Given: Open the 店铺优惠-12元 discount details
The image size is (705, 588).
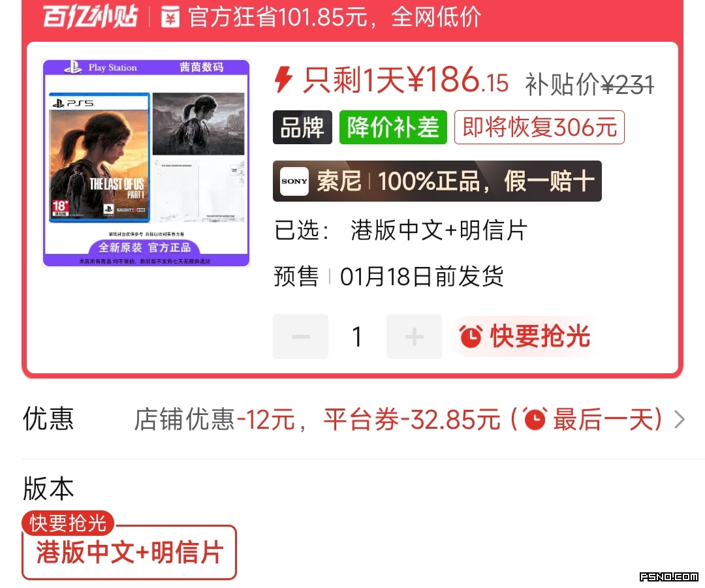Looking at the screenshot, I should click(x=215, y=420).
